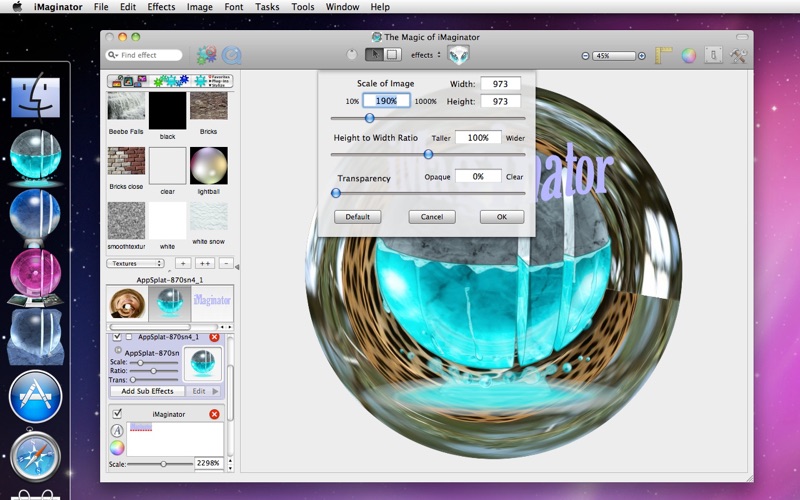This screenshot has width=800, height=500.
Task: Zoom in with the plus magnifier button
Action: (642, 56)
